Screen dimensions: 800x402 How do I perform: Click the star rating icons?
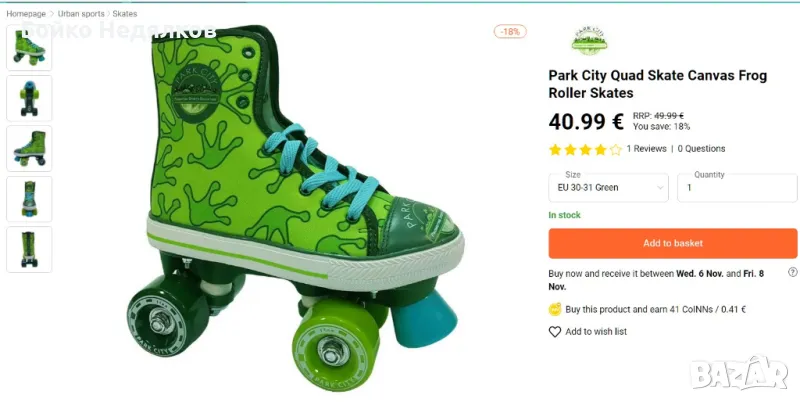(584, 149)
